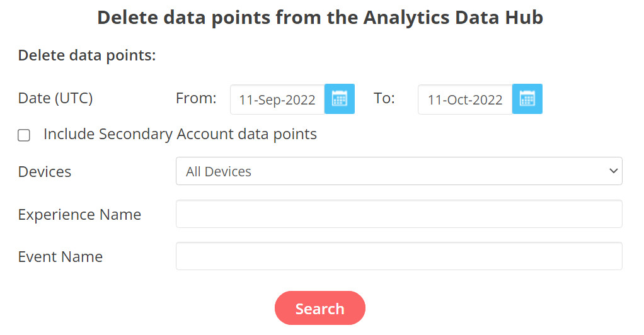Click the 'Include Secondary Account data points' label
Screen dimensions: 644x335
(180, 134)
